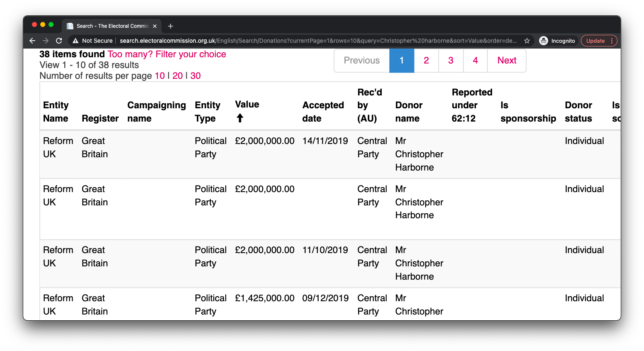This screenshot has height=351, width=644.
Task: Go to results page 2
Action: click(x=426, y=61)
